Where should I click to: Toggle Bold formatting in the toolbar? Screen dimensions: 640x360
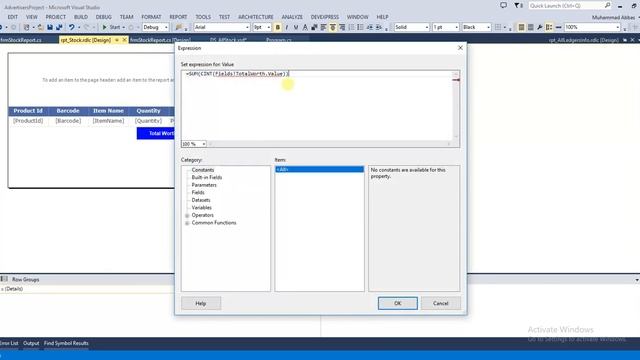click(278, 27)
